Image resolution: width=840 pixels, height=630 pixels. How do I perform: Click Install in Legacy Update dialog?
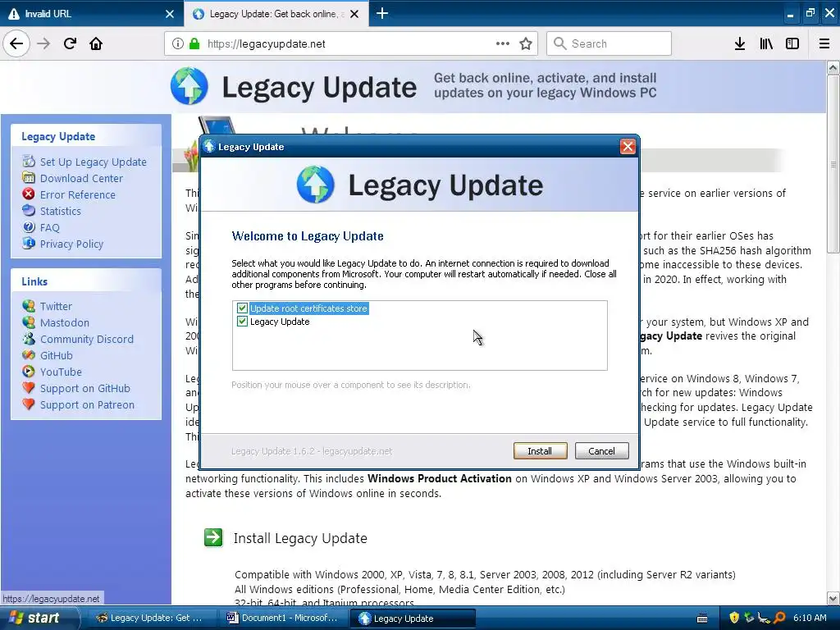coord(540,451)
